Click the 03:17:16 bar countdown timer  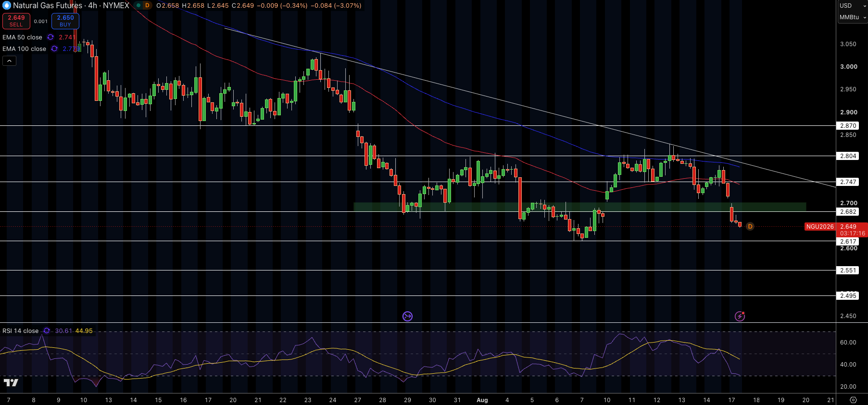pyautogui.click(x=852, y=233)
